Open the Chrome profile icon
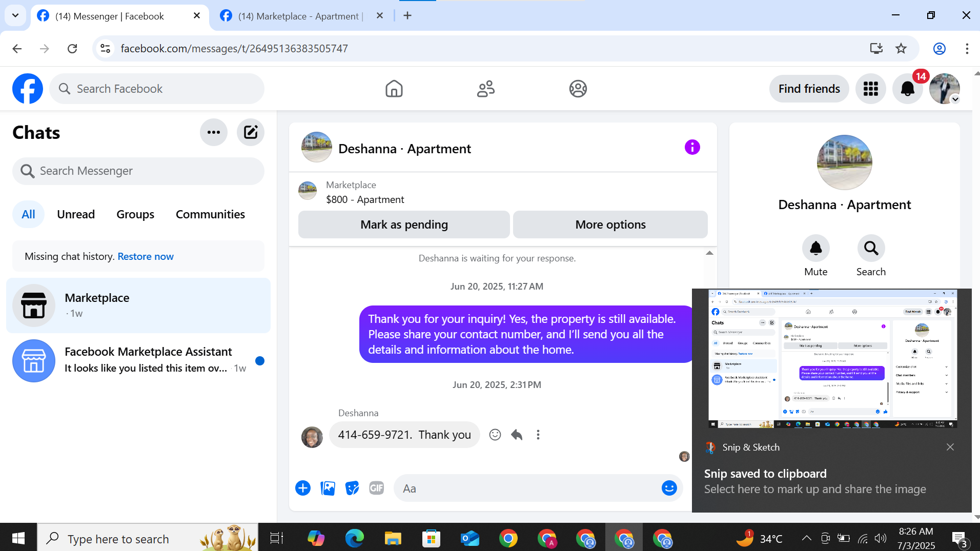 [x=939, y=48]
